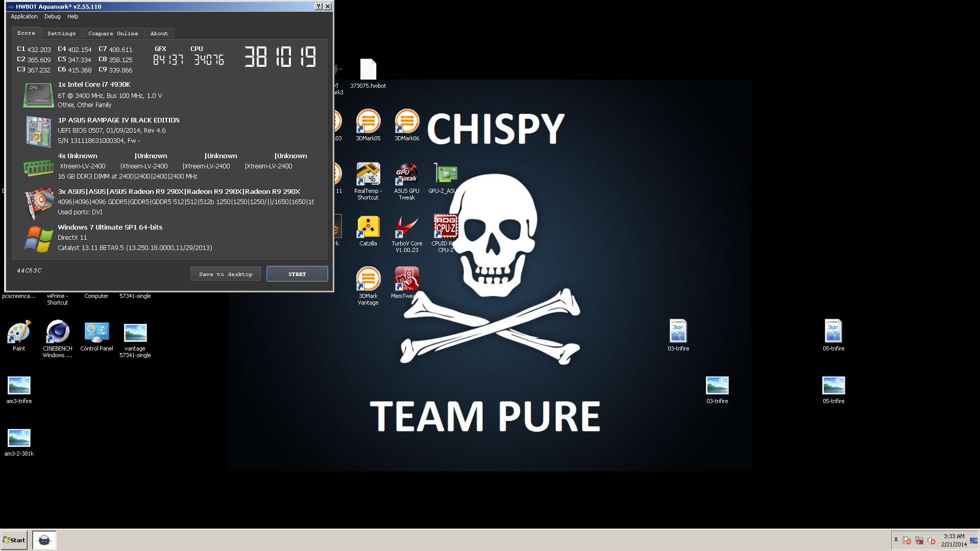Open the vantage 57341-single image
The height and width of the screenshot is (551, 980).
[x=135, y=340]
